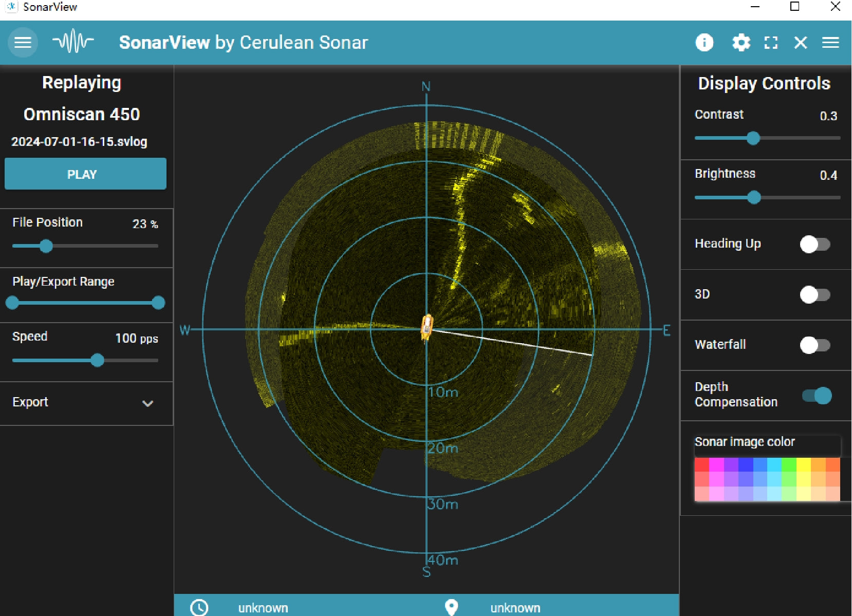This screenshot has width=852, height=616.
Task: Click the clock icon in the status bar
Action: [x=199, y=608]
